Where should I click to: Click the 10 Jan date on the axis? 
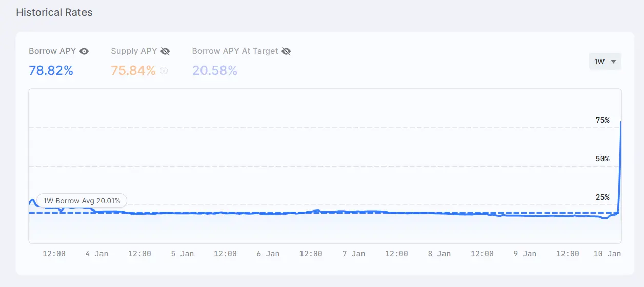click(608, 254)
